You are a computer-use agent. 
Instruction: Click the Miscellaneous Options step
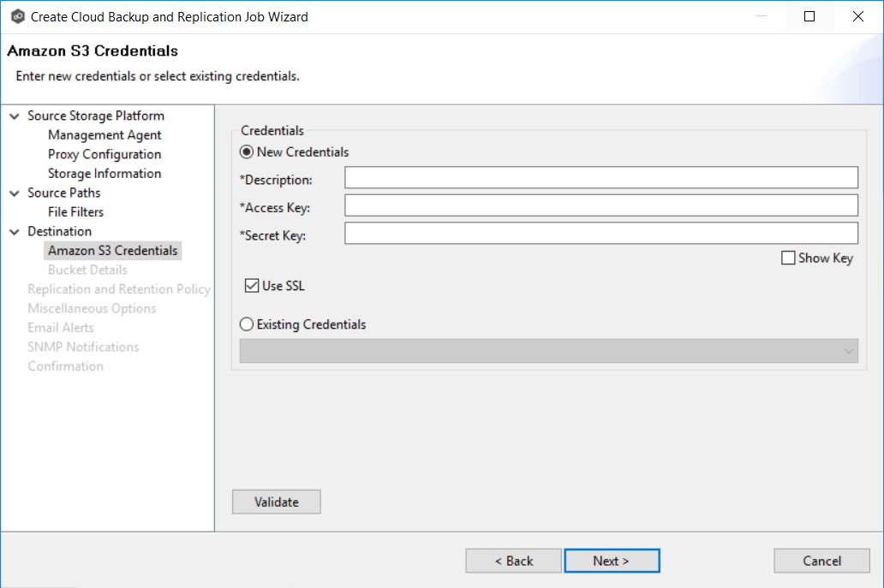(92, 309)
